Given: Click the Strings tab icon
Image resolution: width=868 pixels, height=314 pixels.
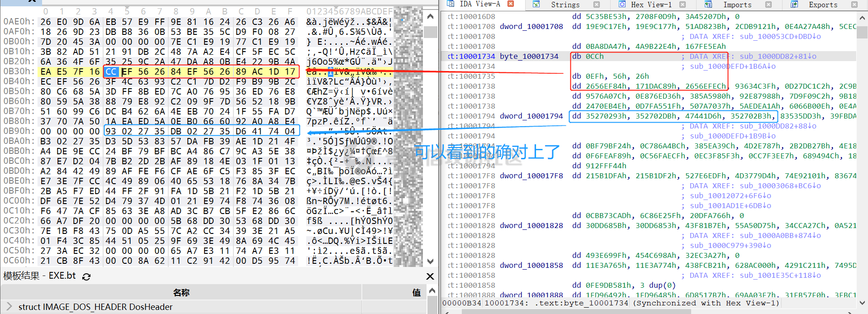Looking at the screenshot, I should [x=536, y=5].
